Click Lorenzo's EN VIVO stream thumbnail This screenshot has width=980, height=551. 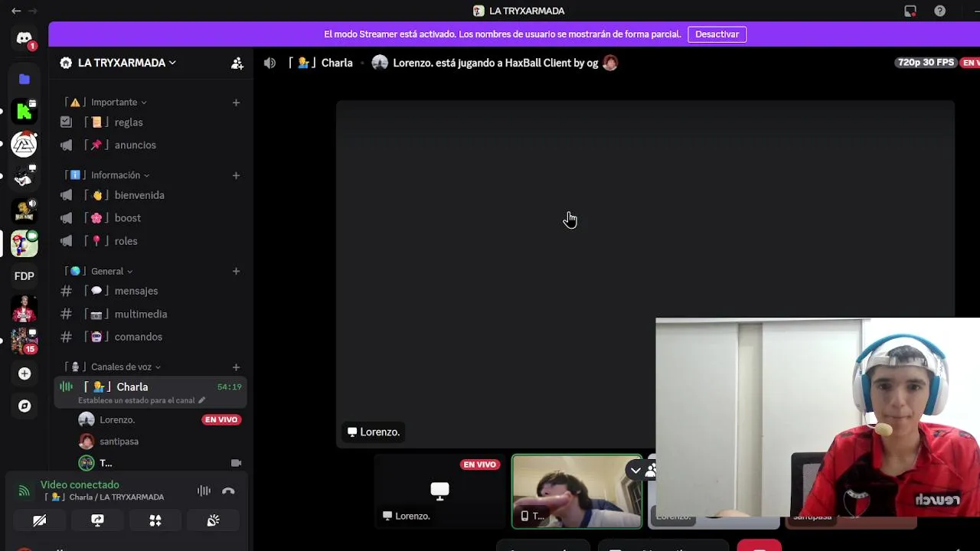(x=439, y=491)
